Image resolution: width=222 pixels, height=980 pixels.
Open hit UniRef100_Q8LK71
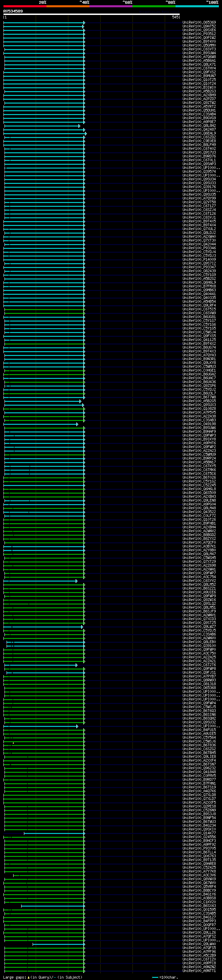pyautogui.click(x=199, y=64)
